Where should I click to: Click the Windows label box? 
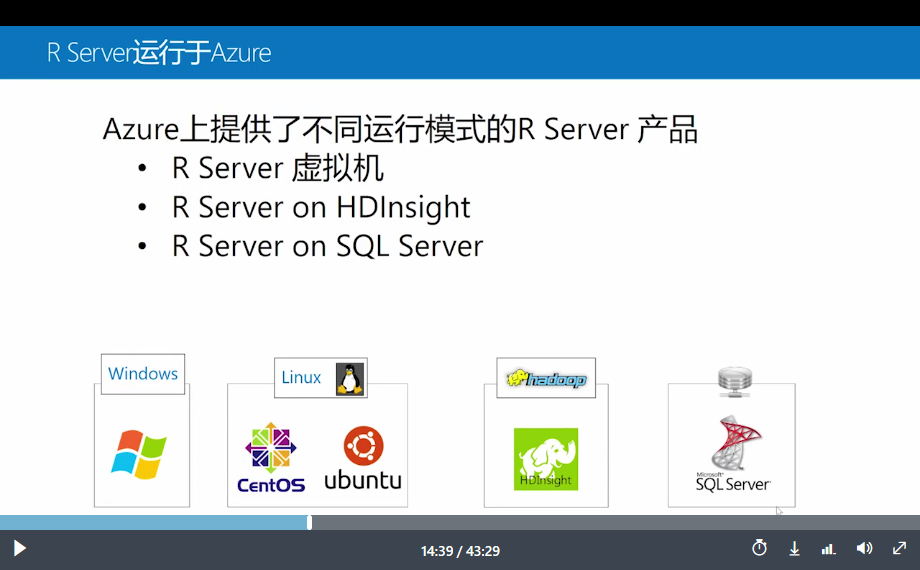tap(143, 374)
